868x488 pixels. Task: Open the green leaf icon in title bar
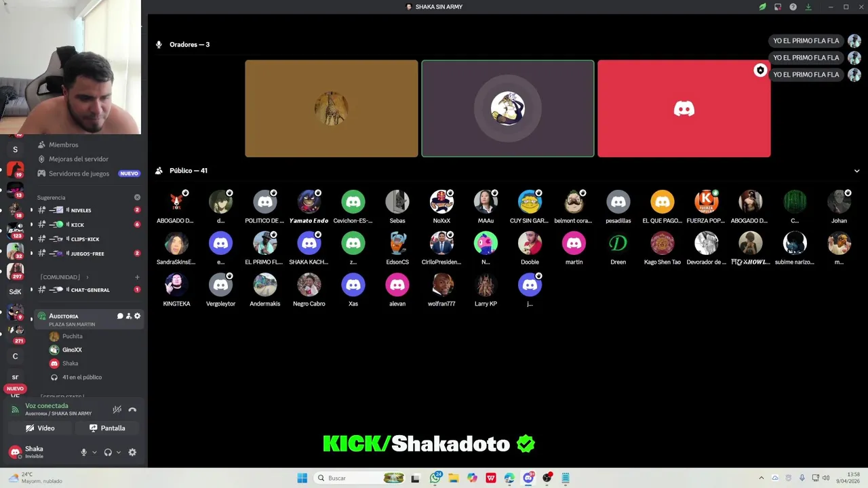point(762,7)
